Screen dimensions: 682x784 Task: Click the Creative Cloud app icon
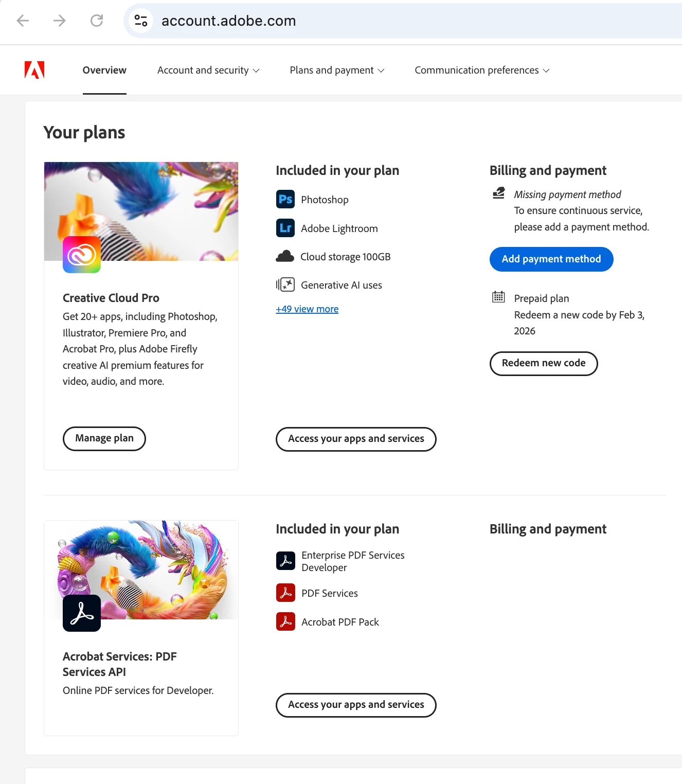tap(82, 255)
